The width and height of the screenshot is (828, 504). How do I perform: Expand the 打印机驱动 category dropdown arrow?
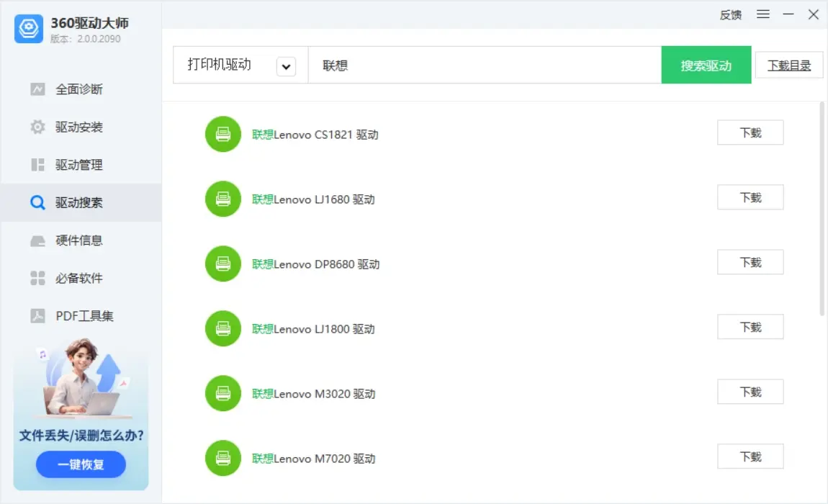pos(286,66)
